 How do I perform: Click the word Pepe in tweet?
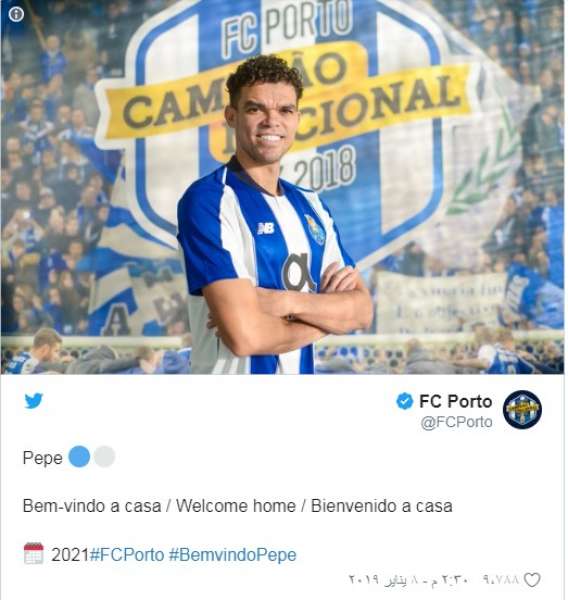point(42,458)
